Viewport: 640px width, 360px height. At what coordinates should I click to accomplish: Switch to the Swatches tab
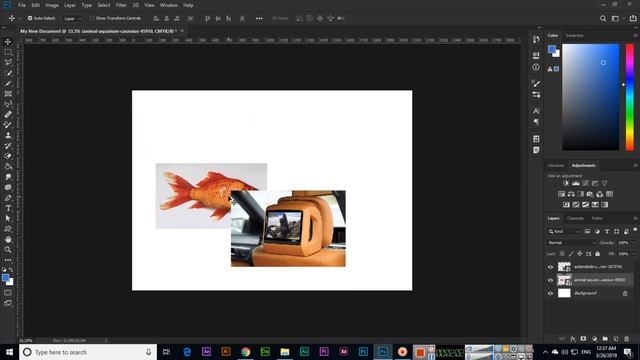[574, 36]
